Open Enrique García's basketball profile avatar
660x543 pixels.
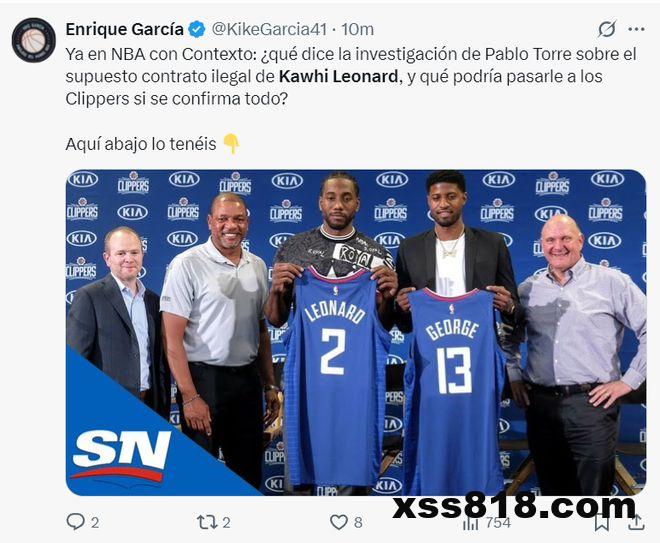coord(34,40)
